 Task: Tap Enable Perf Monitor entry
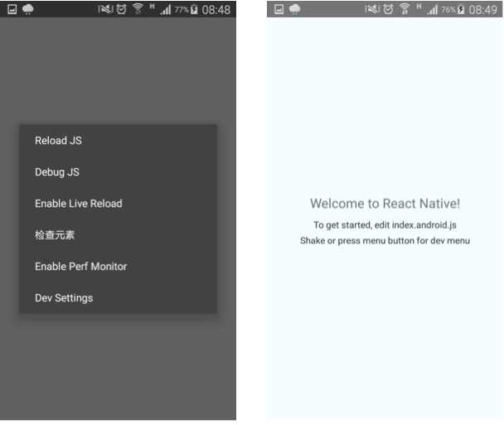119,266
